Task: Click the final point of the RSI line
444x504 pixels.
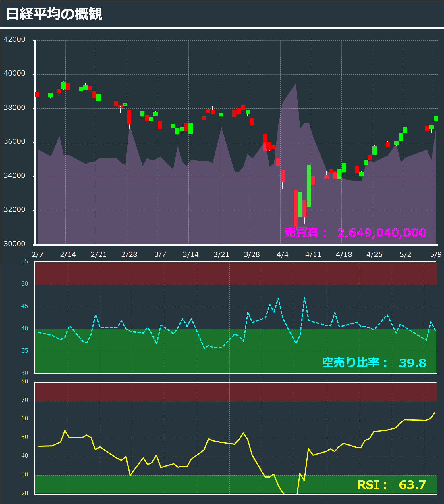Action: pos(435,413)
